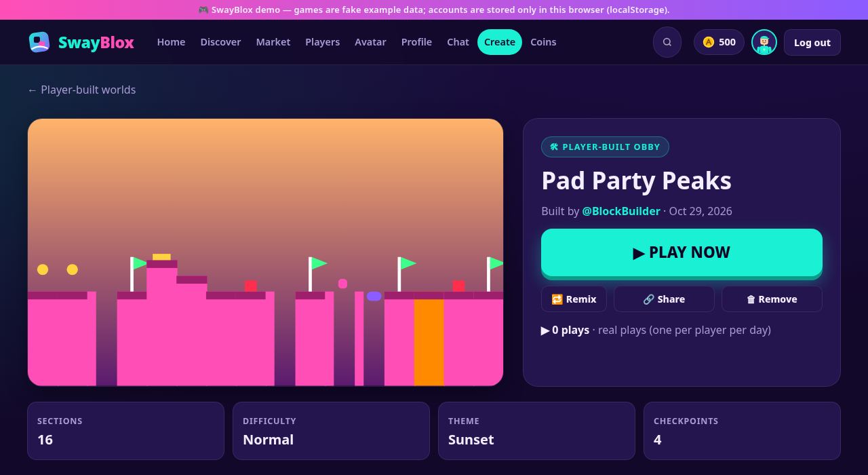
Task: Open the @BlockBuilder profile link
Action: coord(621,211)
